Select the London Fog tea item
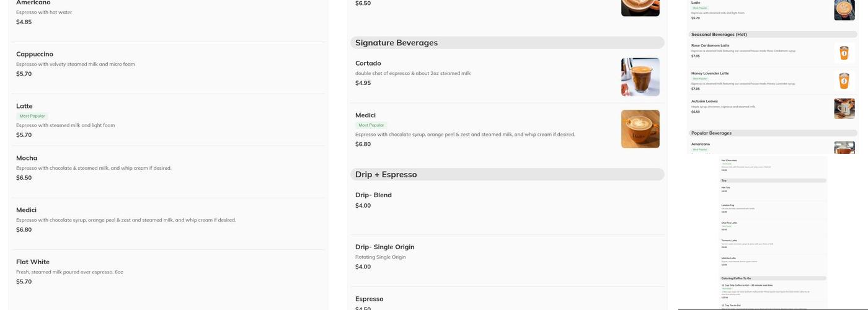 [x=728, y=205]
